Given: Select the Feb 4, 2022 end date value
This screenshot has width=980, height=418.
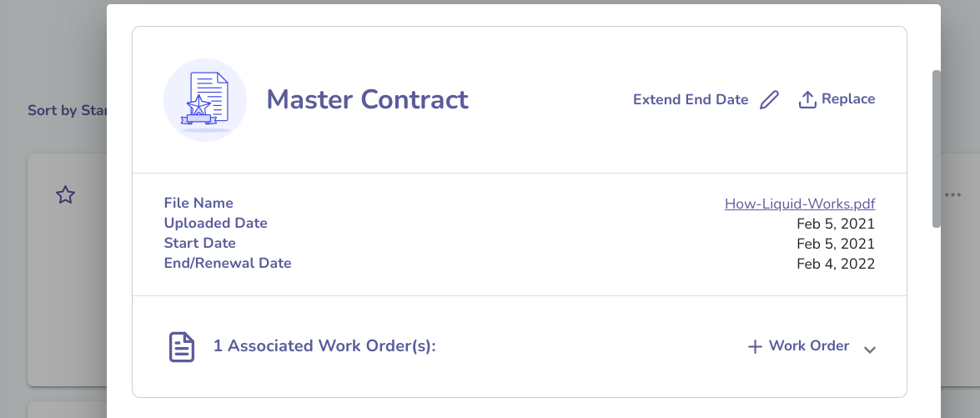Looking at the screenshot, I should coord(836,264).
